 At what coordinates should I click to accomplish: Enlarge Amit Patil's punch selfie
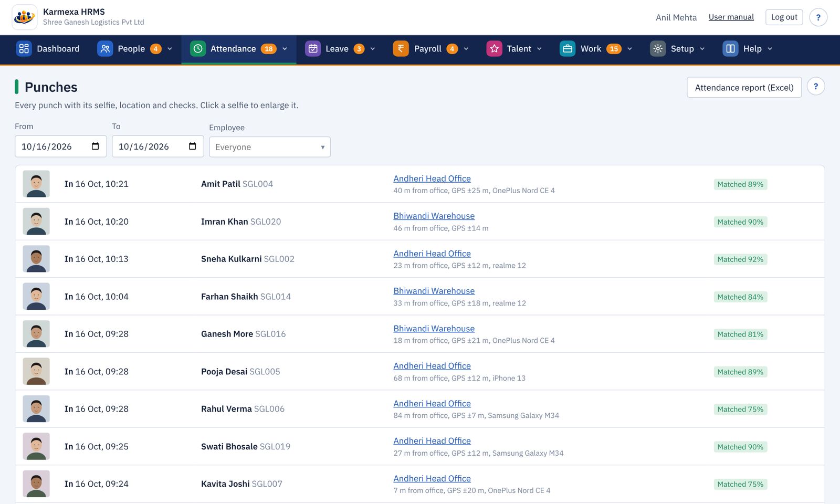36,184
